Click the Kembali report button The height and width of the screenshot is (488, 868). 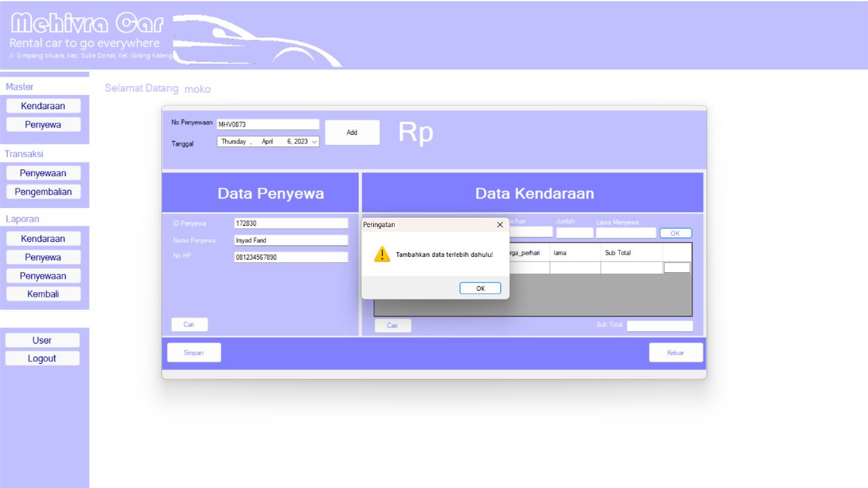[43, 293]
